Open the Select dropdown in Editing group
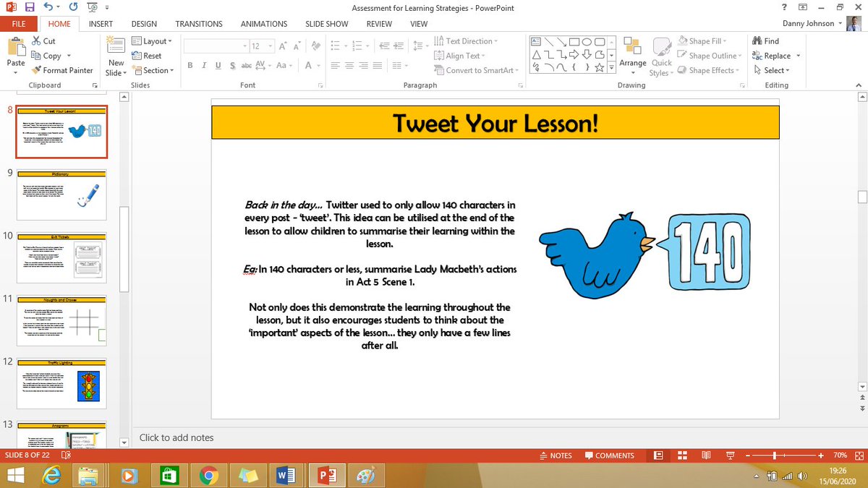Viewport: 868px width, 488px height. [771, 70]
